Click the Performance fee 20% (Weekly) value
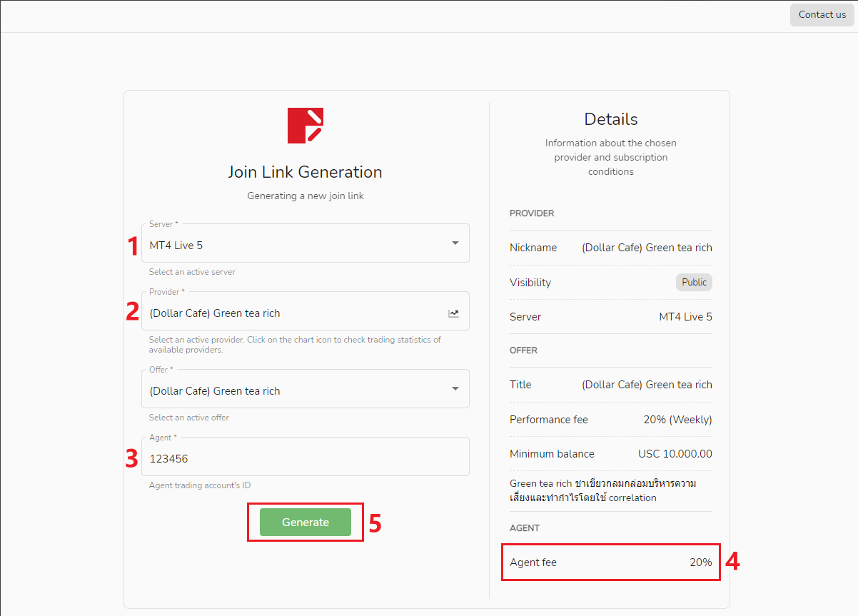The image size is (858, 616). pyautogui.click(x=677, y=420)
